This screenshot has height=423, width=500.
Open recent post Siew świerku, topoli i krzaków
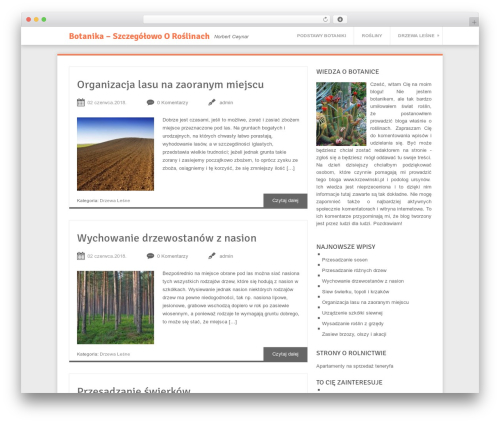355,292
